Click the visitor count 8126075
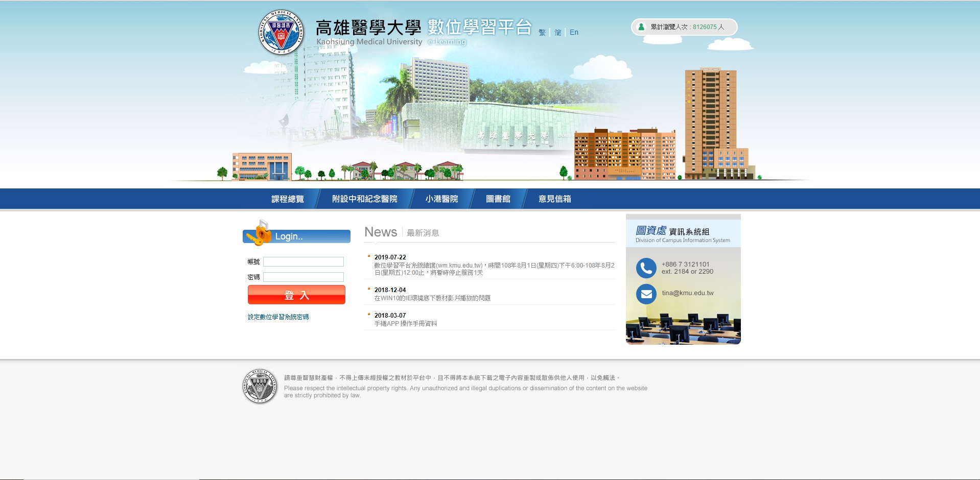980x480 pixels. 705,27
